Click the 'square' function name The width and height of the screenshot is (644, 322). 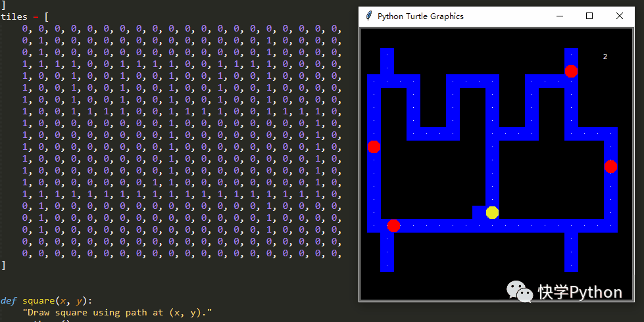click(39, 301)
